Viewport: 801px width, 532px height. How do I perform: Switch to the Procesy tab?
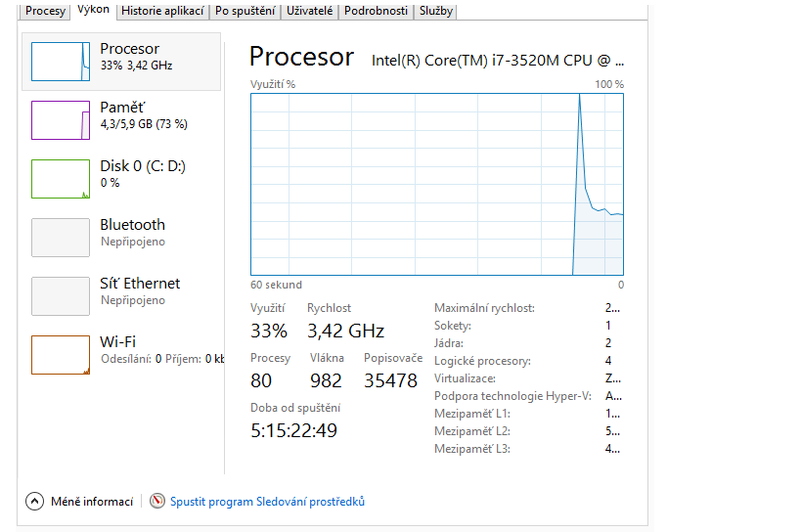(46, 12)
